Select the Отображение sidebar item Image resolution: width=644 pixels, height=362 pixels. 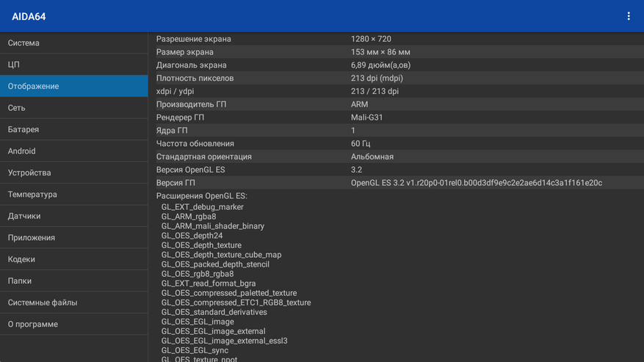tap(73, 86)
